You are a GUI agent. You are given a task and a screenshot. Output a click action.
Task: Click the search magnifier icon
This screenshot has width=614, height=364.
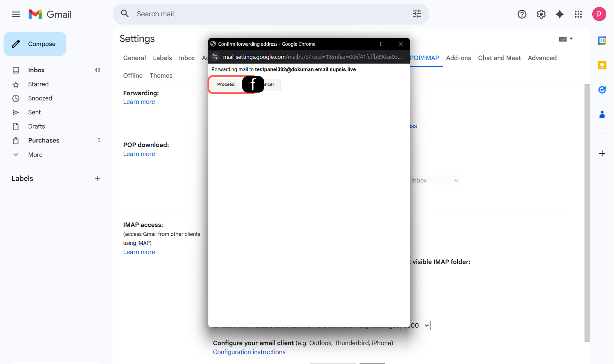125,14
